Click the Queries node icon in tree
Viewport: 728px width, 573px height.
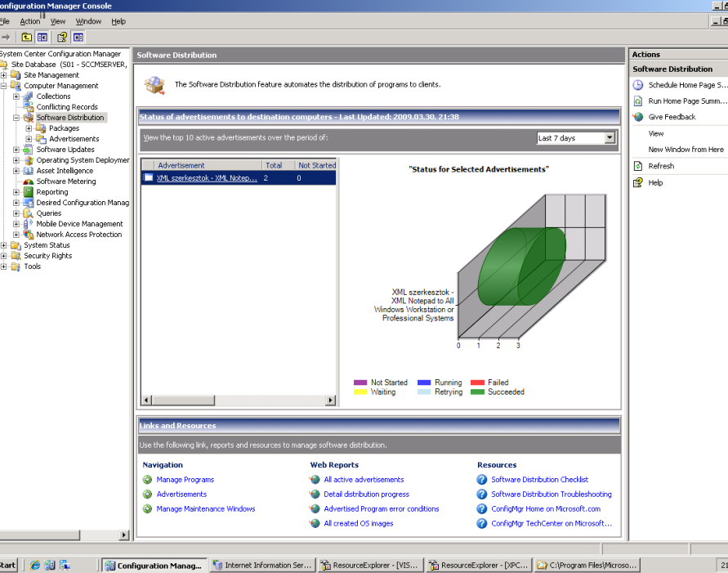[29, 213]
